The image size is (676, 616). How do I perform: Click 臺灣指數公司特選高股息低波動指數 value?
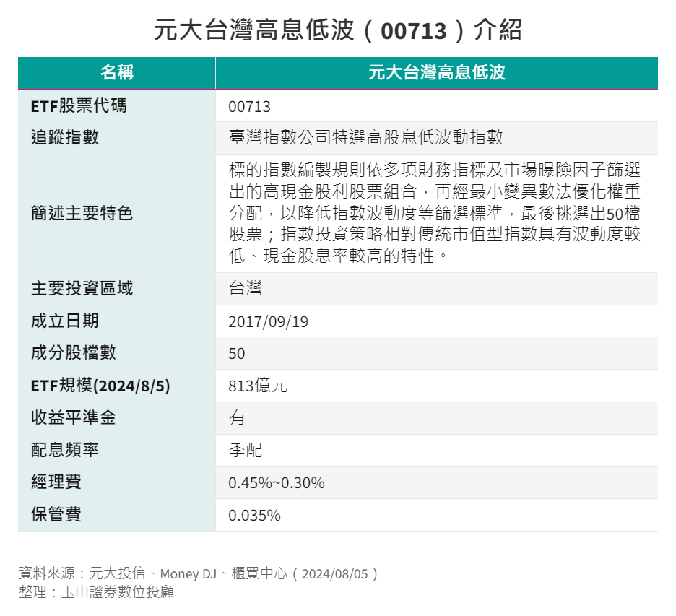[x=365, y=137]
